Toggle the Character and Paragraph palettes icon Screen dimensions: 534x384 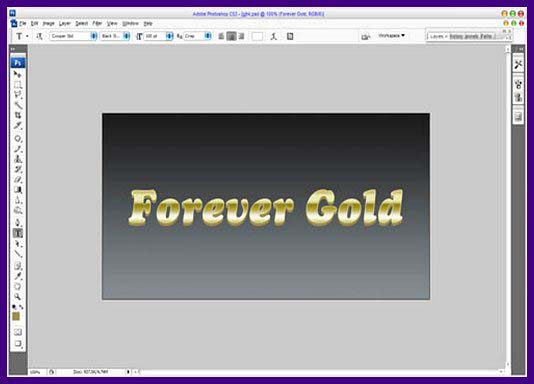290,36
